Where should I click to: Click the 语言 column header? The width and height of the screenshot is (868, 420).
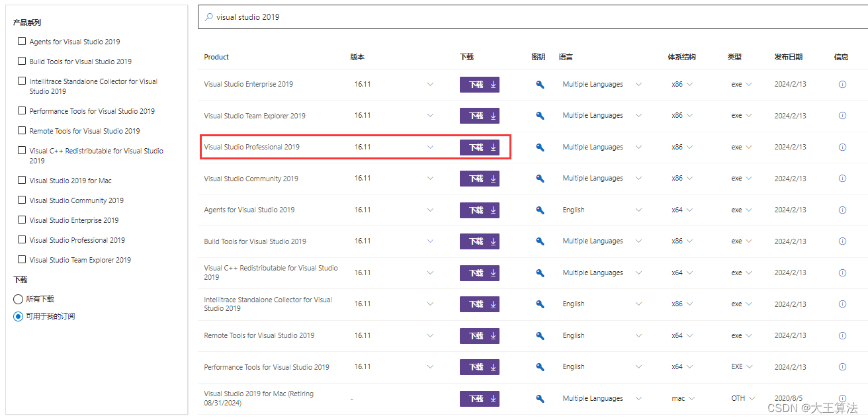point(566,57)
